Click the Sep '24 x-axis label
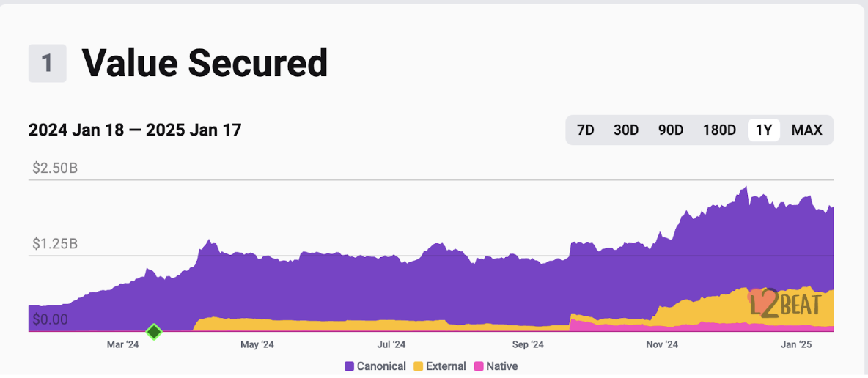 (528, 344)
